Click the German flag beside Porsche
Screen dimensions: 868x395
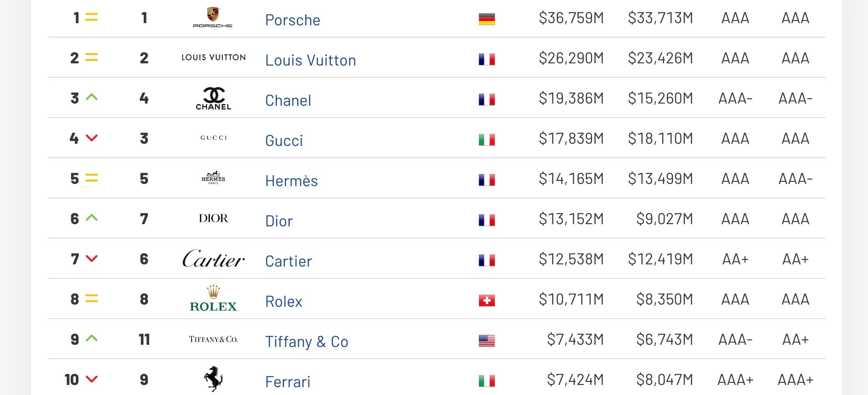coord(486,19)
